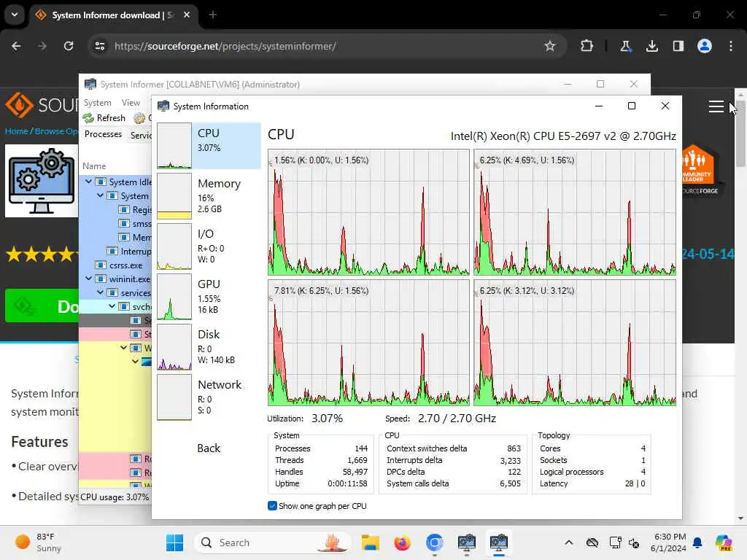Switch to the Processes tab
This screenshot has height=560, width=747.
[103, 134]
